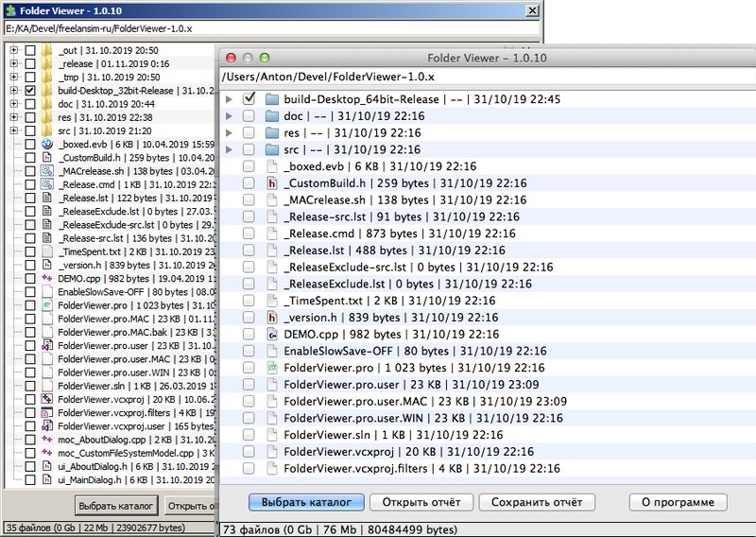The height and width of the screenshot is (537, 756).
Task: Expand the _out folder in Windows window
Action: [x=13, y=50]
